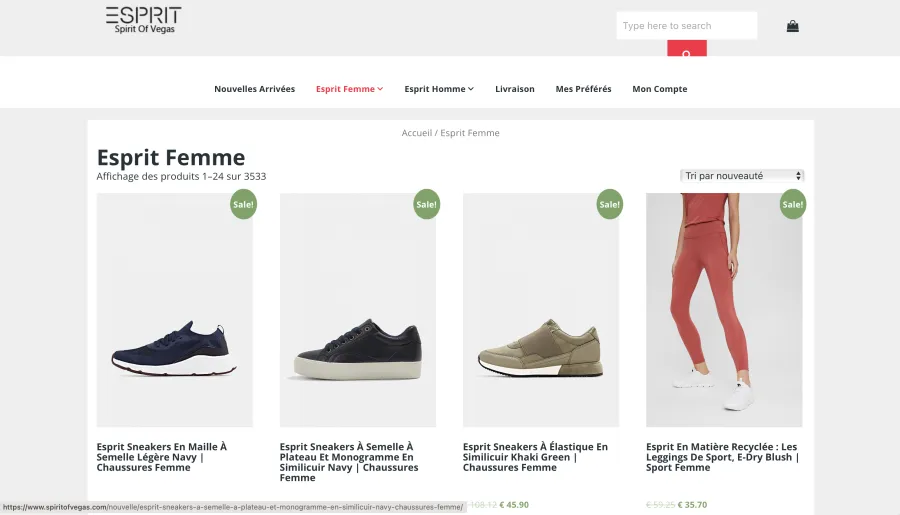
Task: Open the blush leggings product image
Action: [x=724, y=310]
